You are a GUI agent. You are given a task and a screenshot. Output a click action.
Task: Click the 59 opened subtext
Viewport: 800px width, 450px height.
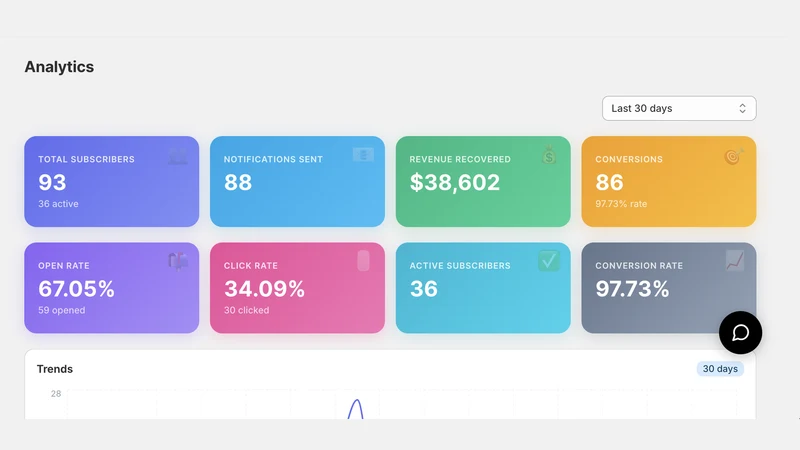pos(62,310)
